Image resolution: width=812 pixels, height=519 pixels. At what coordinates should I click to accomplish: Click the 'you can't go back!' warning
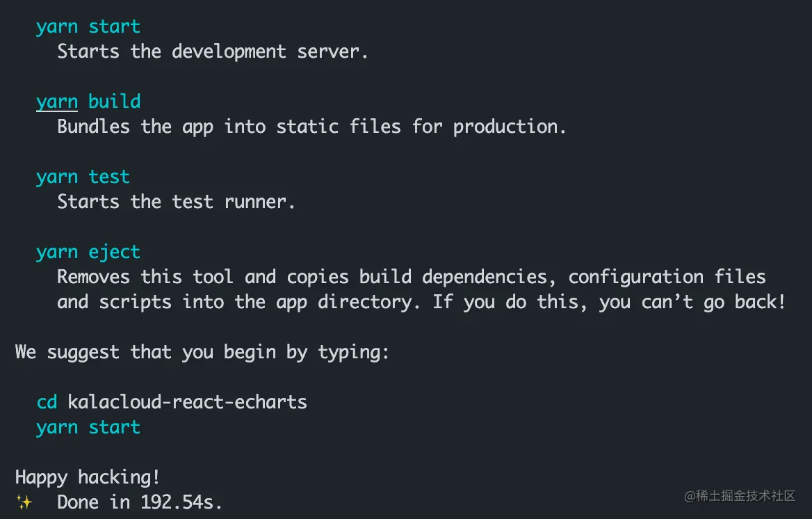(x=692, y=302)
